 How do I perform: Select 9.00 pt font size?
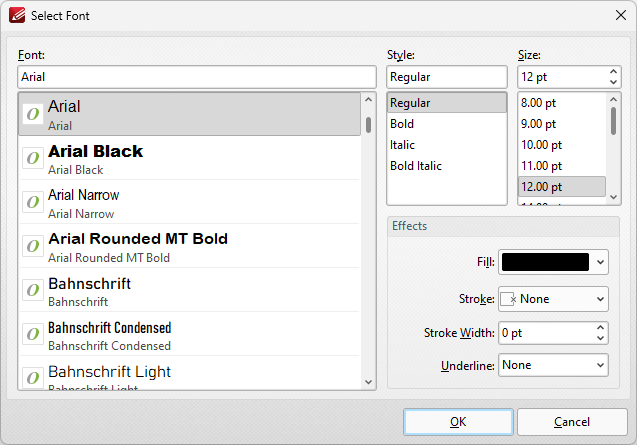(x=562, y=124)
